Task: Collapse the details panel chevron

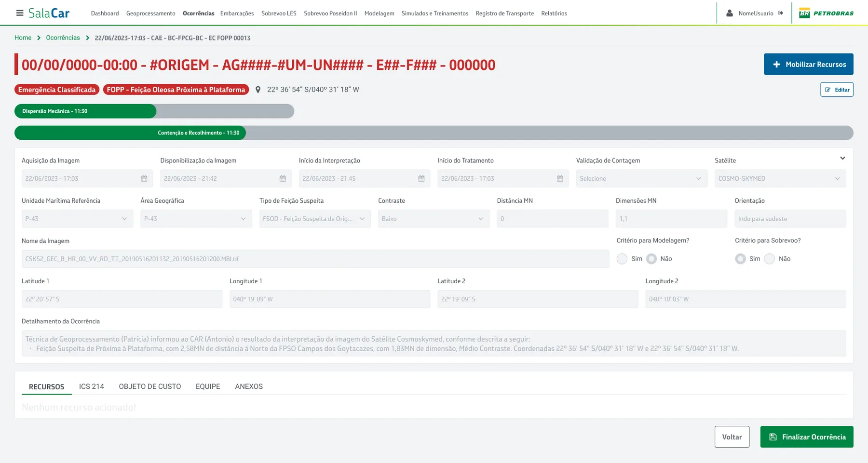Action: click(x=842, y=158)
